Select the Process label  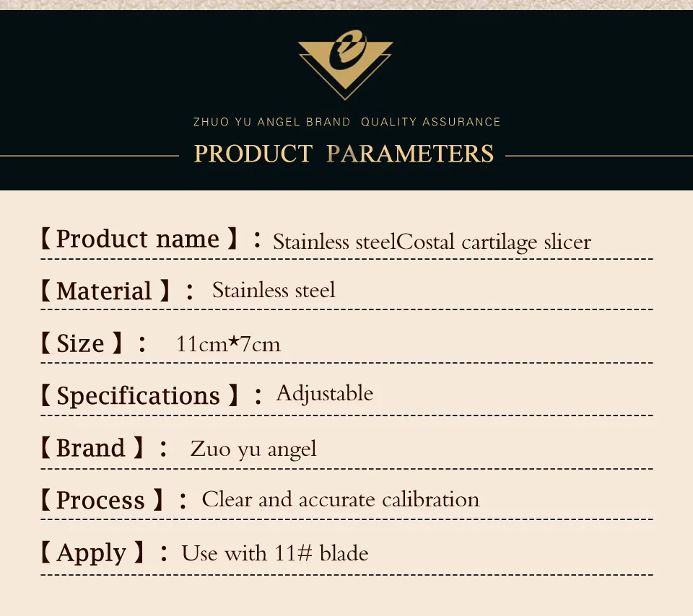point(102,500)
